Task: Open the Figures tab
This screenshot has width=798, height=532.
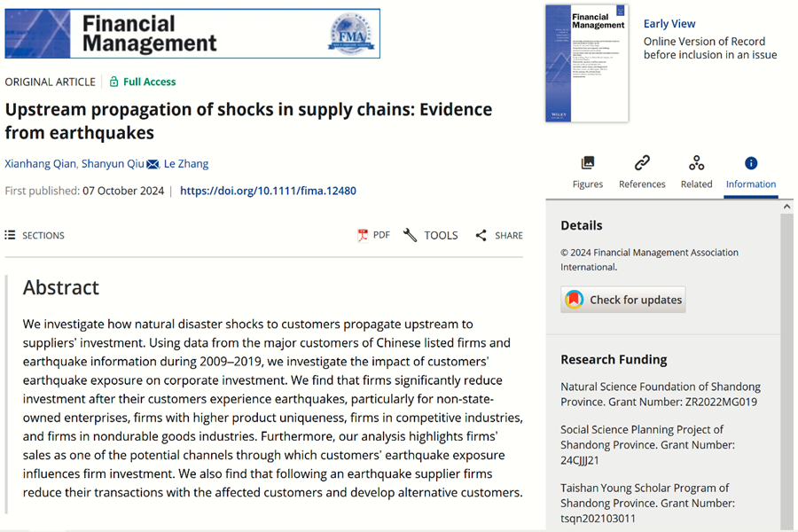Action: coord(587,172)
